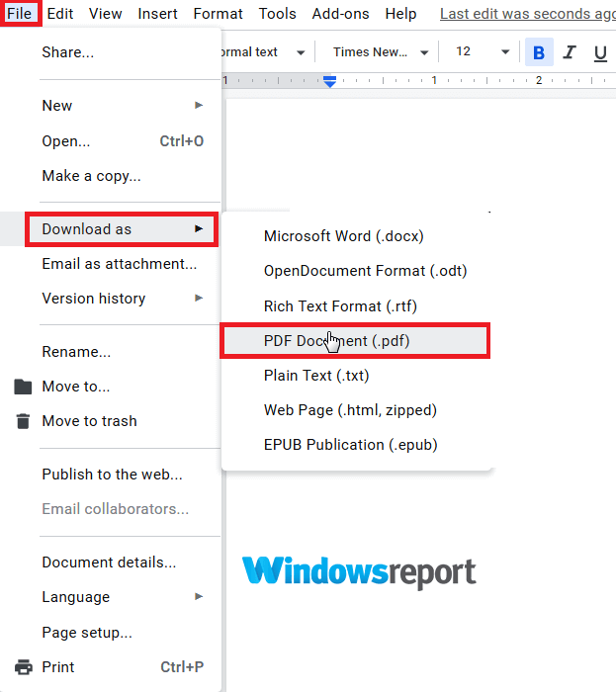The image size is (616, 692).
Task: Open the Insert menu
Action: pyautogui.click(x=157, y=14)
